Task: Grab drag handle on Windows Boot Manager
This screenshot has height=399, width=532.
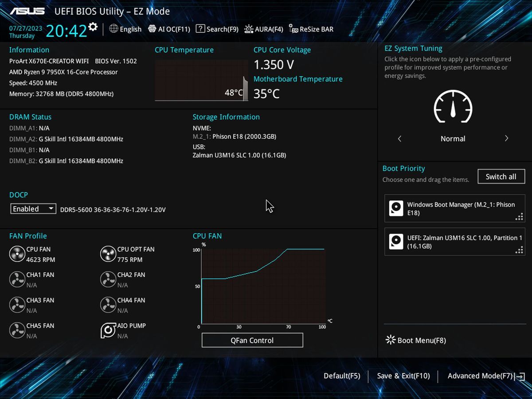Action: (519, 217)
